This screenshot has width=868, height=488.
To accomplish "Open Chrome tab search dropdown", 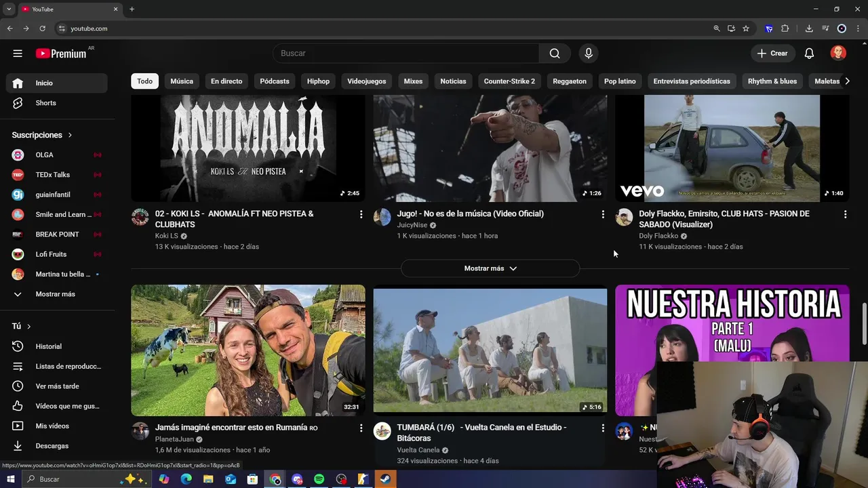I will pos(9,9).
